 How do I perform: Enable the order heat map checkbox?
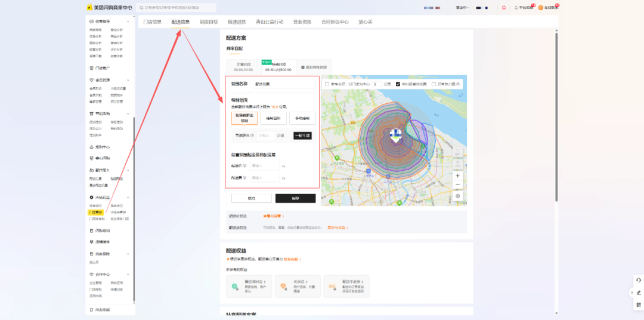(434, 84)
